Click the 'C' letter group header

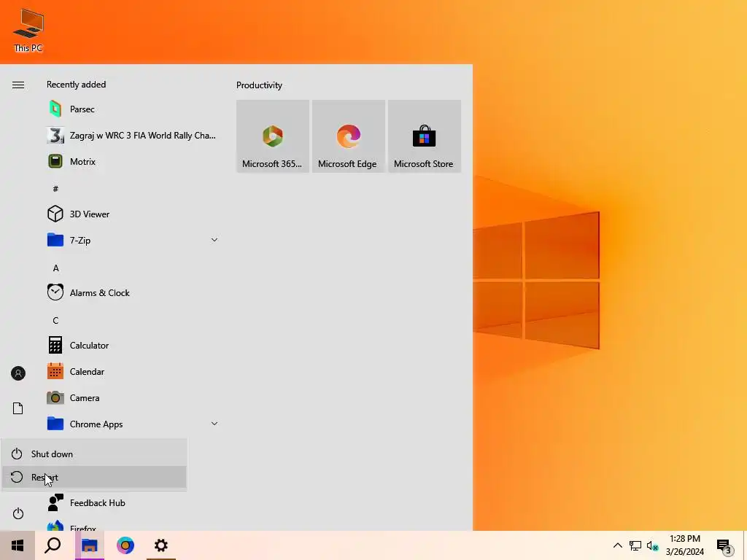pyautogui.click(x=55, y=321)
